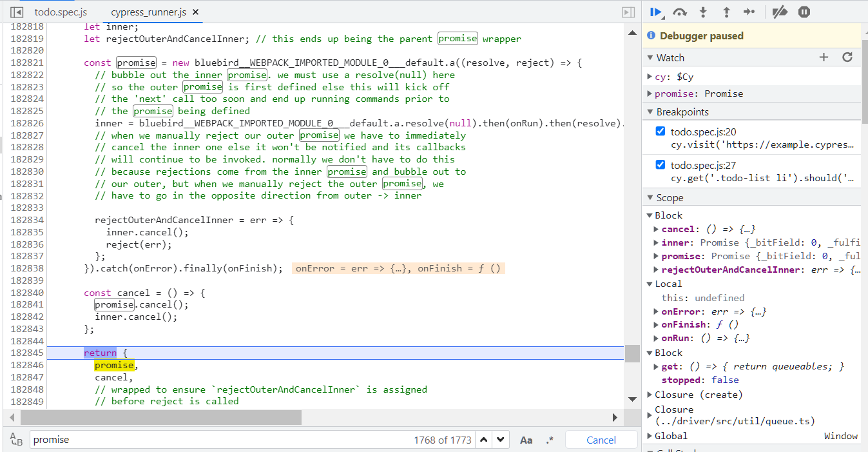Click the return keyword on line 182845
868x452 pixels.
coord(100,353)
